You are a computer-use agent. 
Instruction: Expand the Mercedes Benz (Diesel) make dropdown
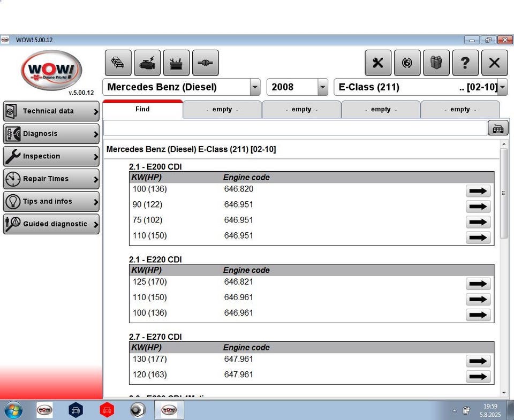[255, 87]
